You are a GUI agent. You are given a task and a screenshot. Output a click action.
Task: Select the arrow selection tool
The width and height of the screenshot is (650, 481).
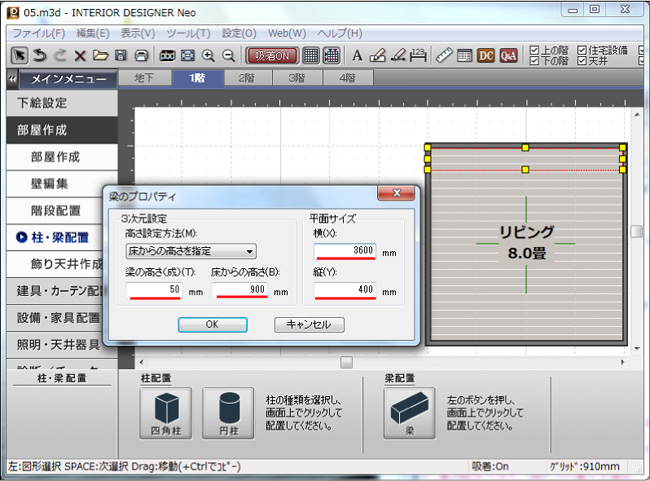tap(19, 55)
